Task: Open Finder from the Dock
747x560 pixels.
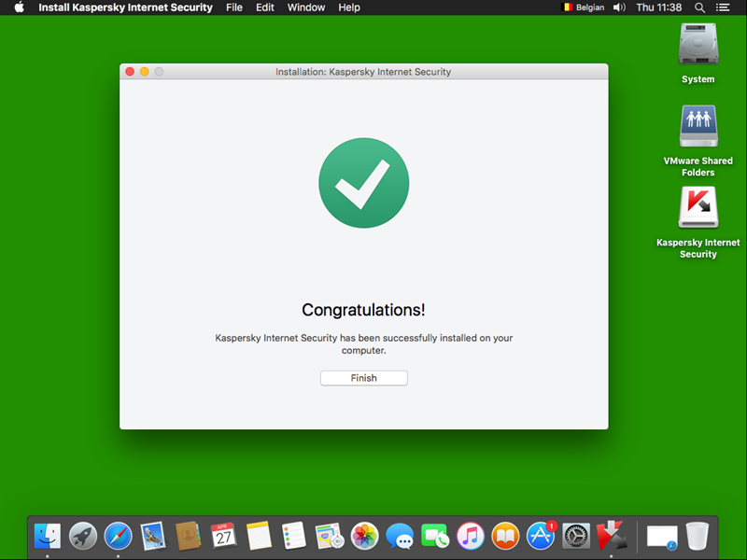Action: (x=48, y=536)
